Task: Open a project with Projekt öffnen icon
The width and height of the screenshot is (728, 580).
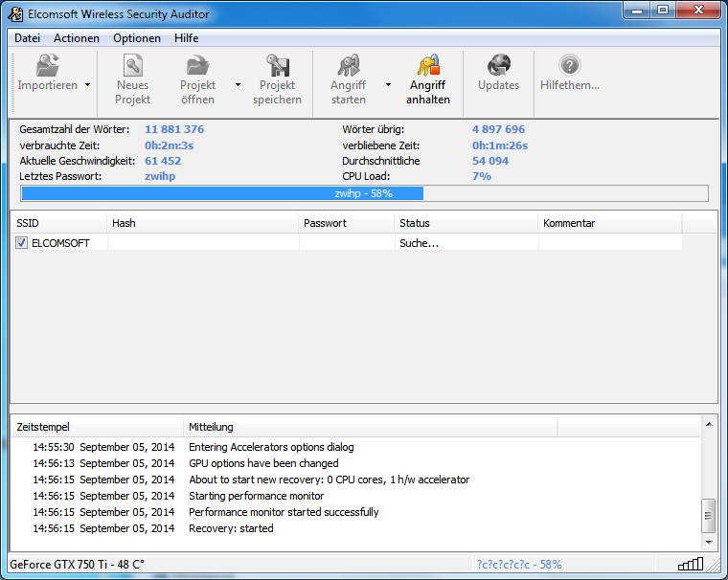Action: tap(197, 67)
